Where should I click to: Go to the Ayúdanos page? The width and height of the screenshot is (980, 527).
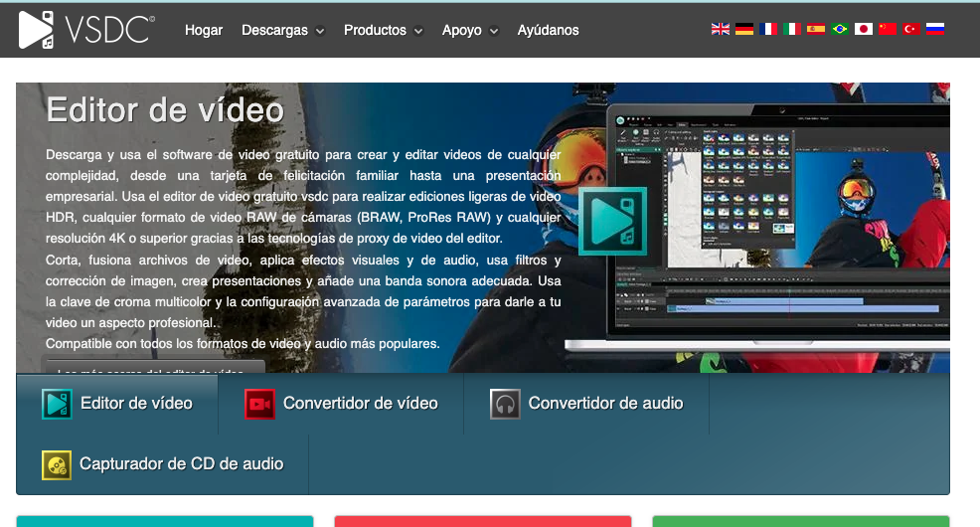(x=548, y=30)
